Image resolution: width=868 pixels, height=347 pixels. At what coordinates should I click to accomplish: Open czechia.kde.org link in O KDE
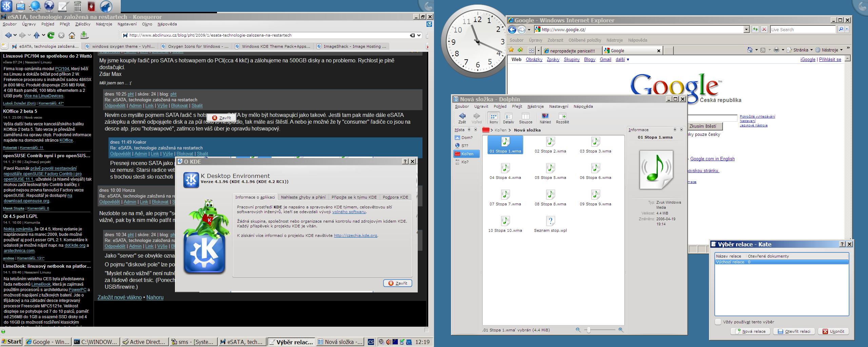coord(355,236)
